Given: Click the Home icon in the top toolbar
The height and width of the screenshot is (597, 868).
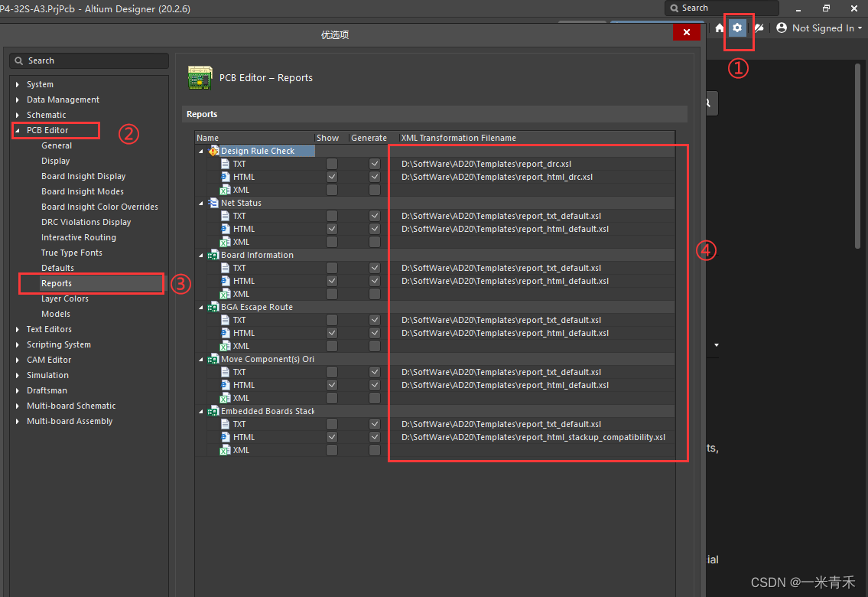Looking at the screenshot, I should point(718,28).
